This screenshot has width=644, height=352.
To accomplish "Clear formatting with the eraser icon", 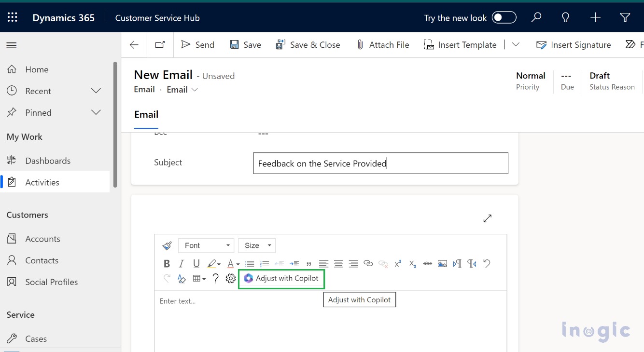I will (x=182, y=279).
